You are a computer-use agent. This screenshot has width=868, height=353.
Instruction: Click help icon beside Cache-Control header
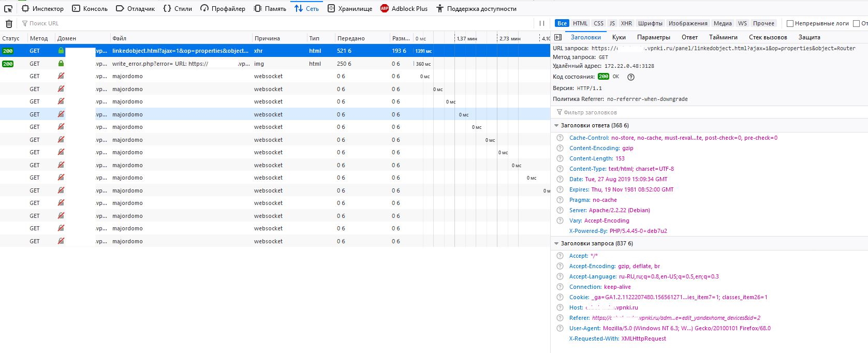(560, 138)
